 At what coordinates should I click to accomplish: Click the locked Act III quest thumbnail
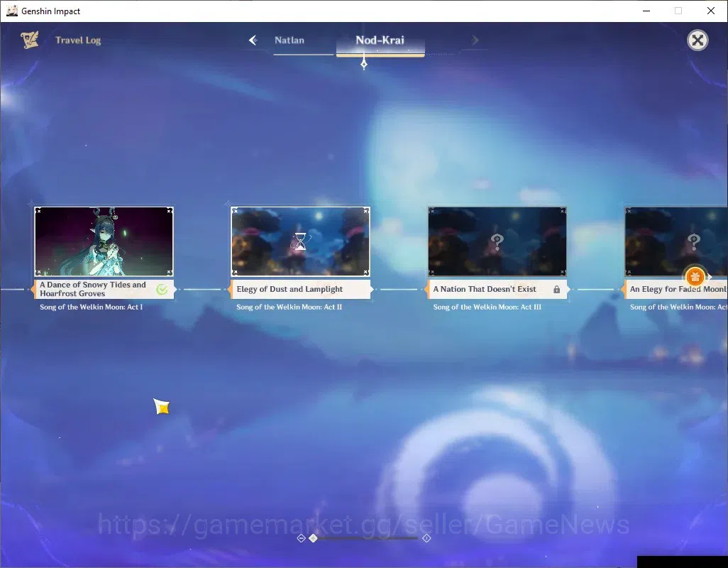[x=497, y=241]
